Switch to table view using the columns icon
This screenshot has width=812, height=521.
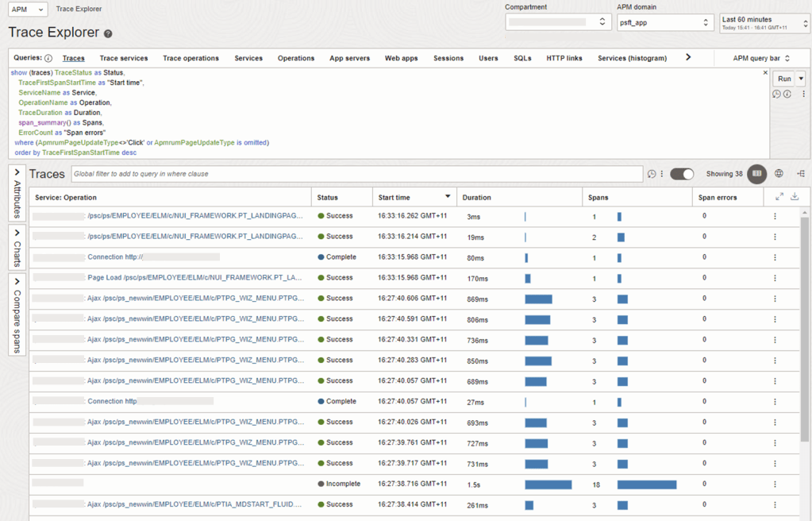point(757,174)
